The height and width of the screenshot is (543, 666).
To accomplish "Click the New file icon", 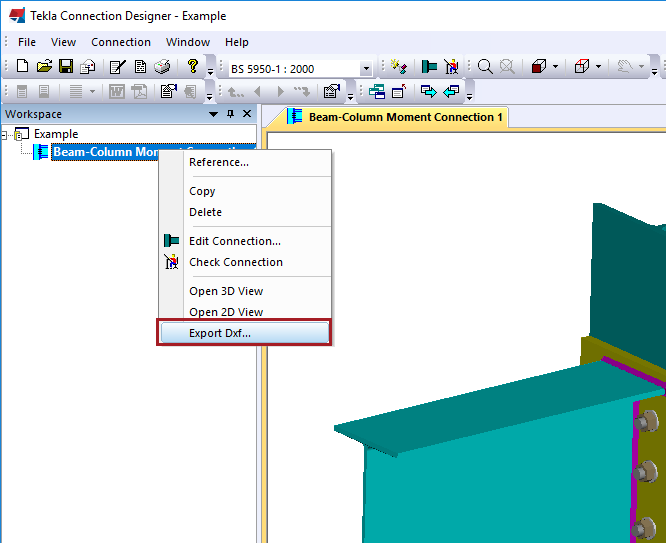I will pyautogui.click(x=22, y=66).
